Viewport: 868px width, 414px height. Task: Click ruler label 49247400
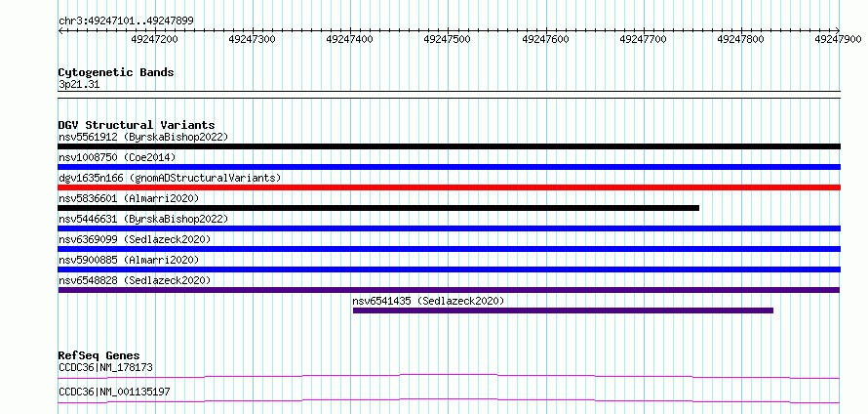point(350,39)
